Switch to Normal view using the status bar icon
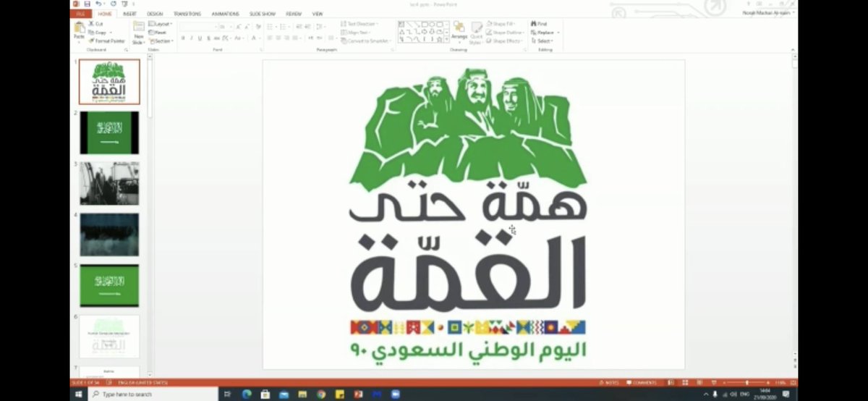 670,381
